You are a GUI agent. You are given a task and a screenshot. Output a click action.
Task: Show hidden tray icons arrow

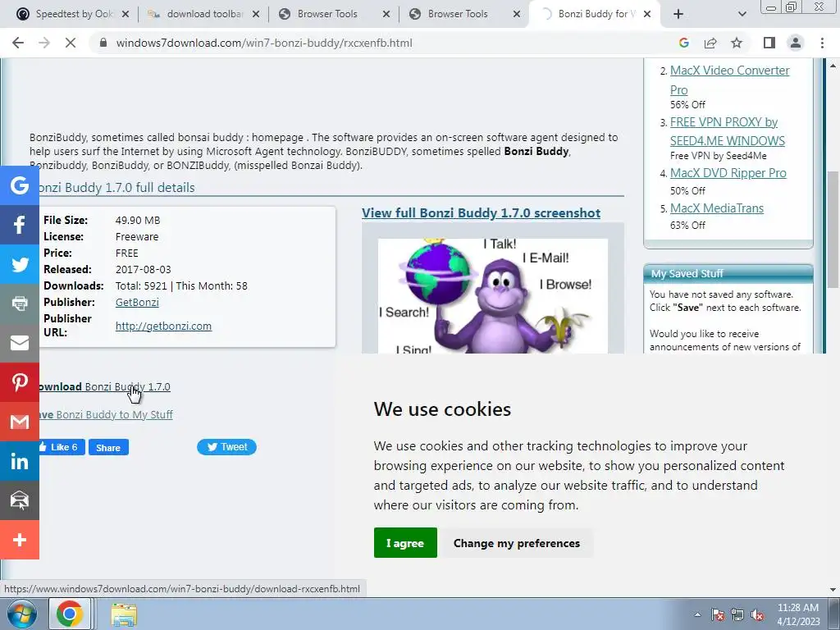(697, 614)
